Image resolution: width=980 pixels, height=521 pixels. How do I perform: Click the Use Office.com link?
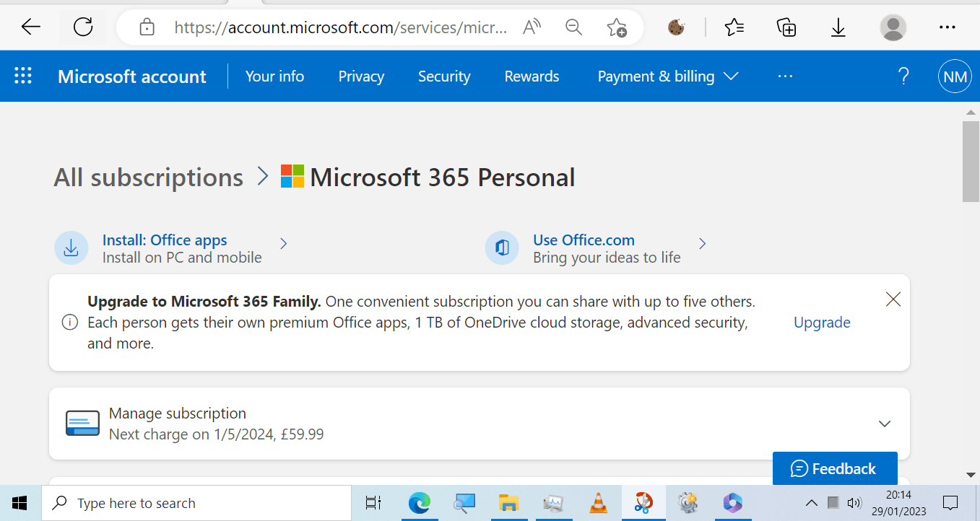tap(584, 240)
